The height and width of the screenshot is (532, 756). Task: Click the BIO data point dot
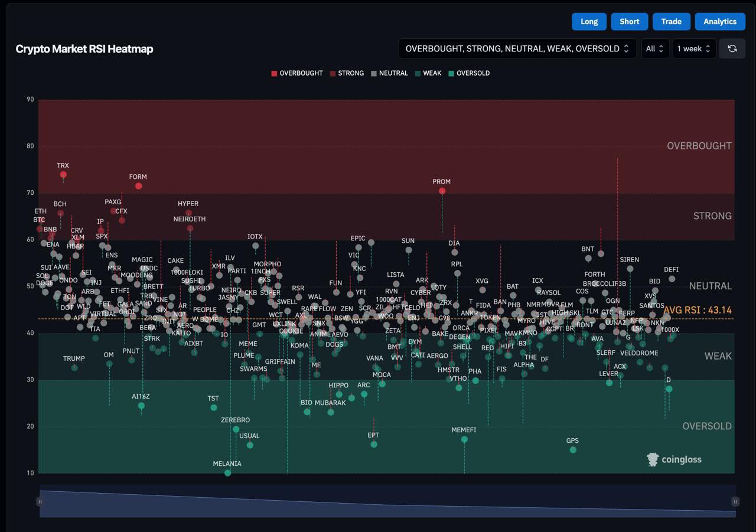tap(307, 412)
